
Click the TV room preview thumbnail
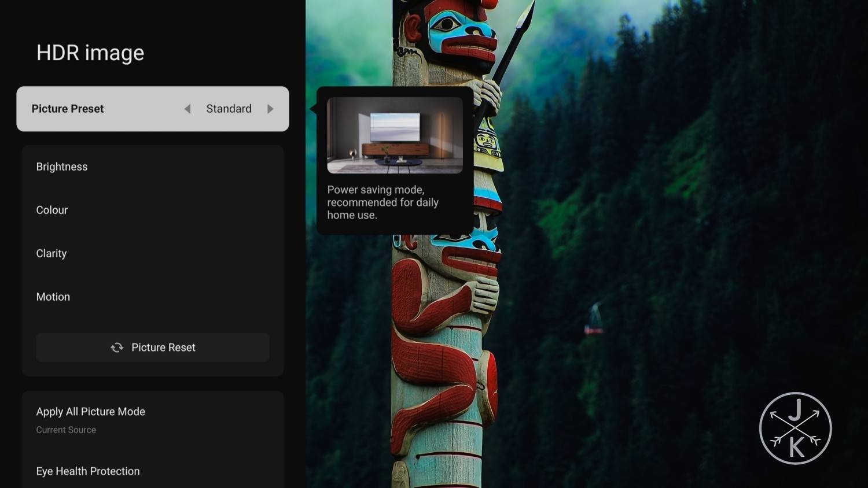[x=395, y=135]
